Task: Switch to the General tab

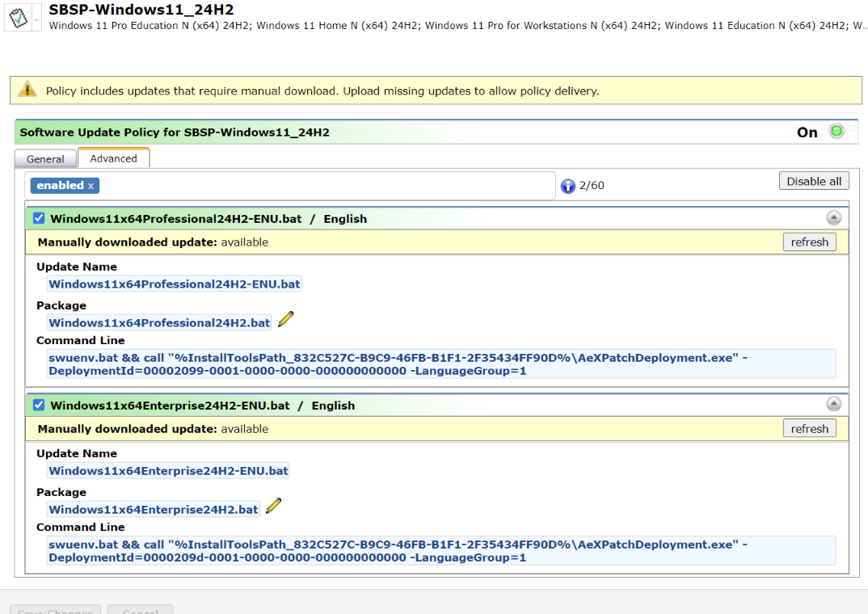Action: tap(45, 159)
